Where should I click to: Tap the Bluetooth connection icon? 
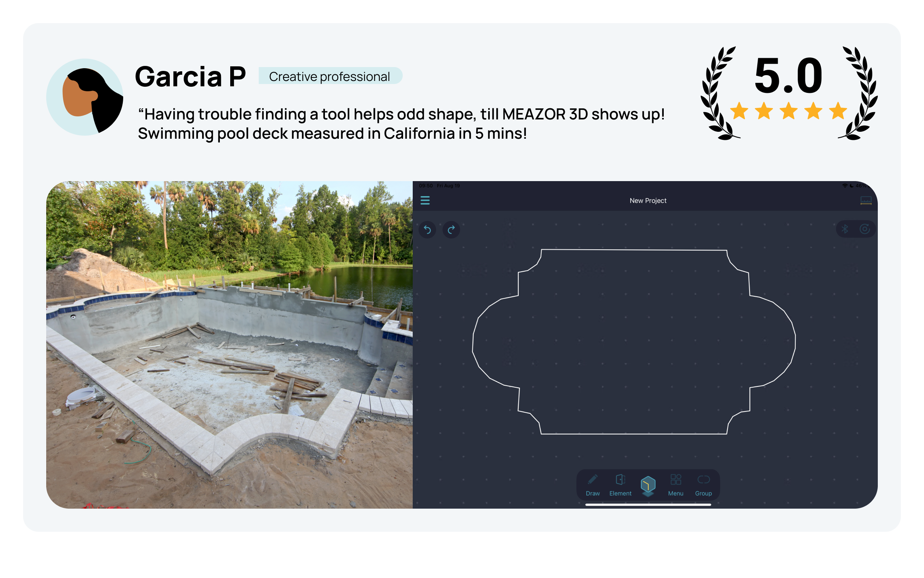(x=845, y=229)
